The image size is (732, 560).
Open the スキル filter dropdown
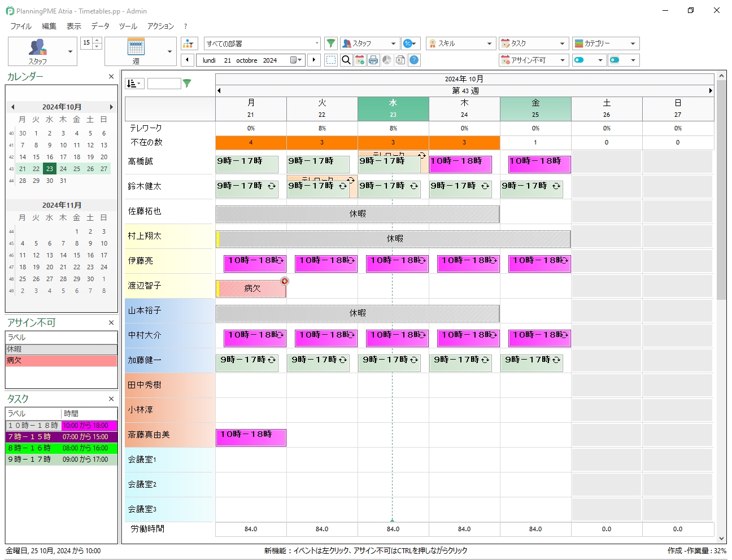coord(461,43)
